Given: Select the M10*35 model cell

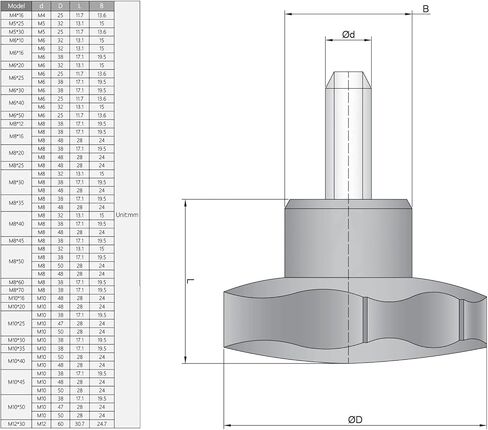Looking at the screenshot, I should click(16, 349).
